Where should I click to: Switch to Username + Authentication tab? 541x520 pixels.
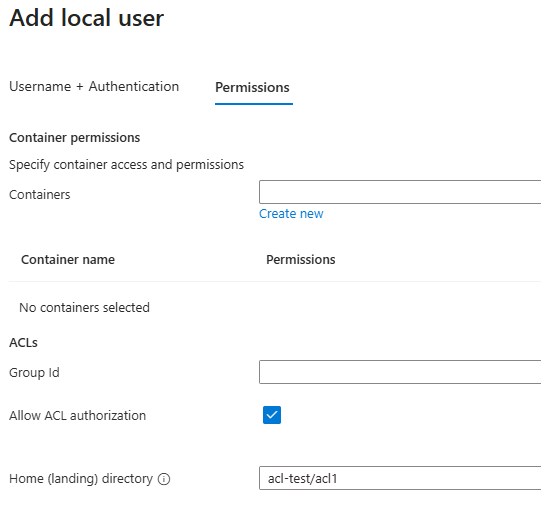coord(94,87)
